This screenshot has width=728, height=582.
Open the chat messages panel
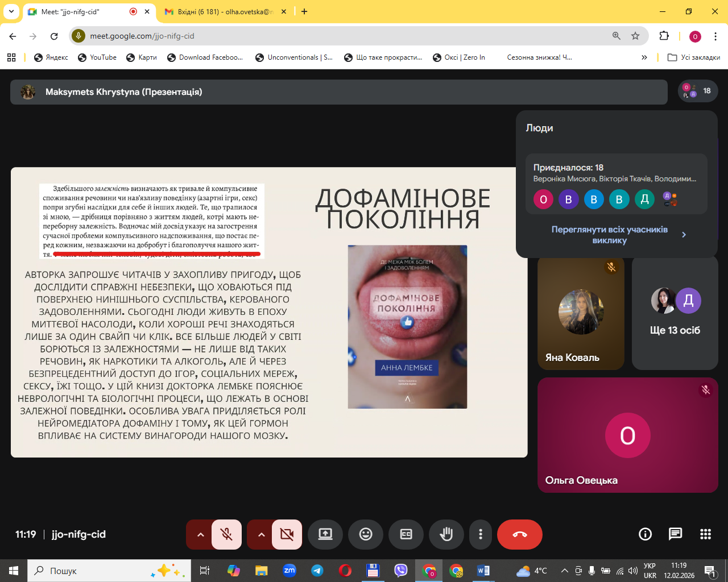675,534
